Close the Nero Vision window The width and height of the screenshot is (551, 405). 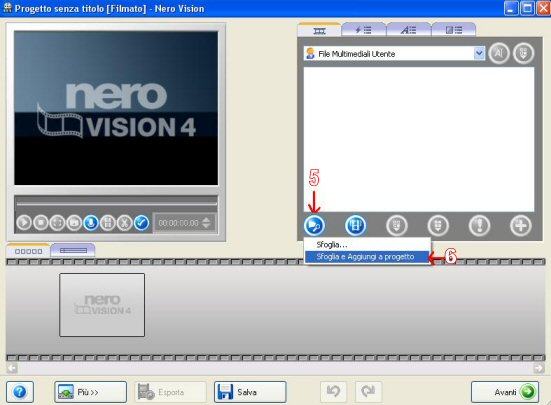[x=543, y=8]
